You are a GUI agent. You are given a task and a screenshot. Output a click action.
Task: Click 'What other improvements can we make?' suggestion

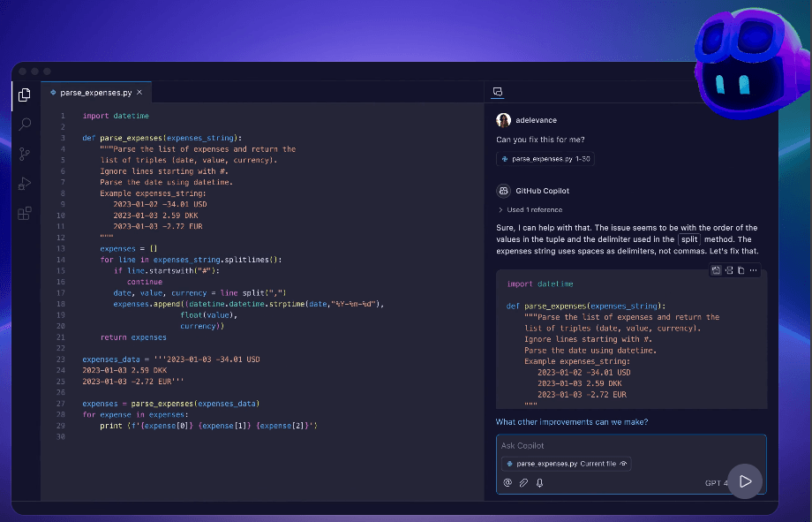572,422
